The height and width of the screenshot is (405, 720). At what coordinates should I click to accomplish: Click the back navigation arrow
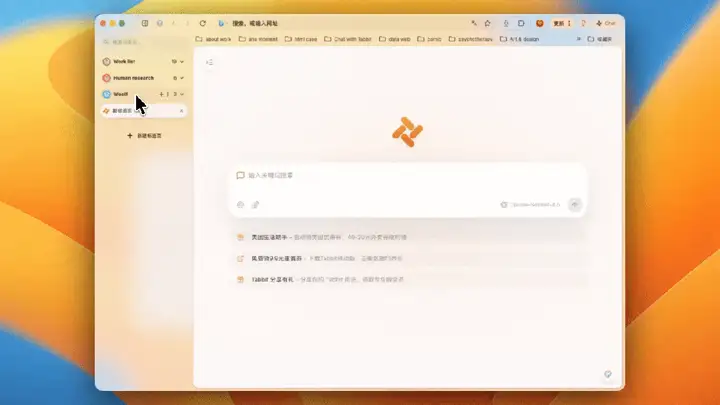174,23
